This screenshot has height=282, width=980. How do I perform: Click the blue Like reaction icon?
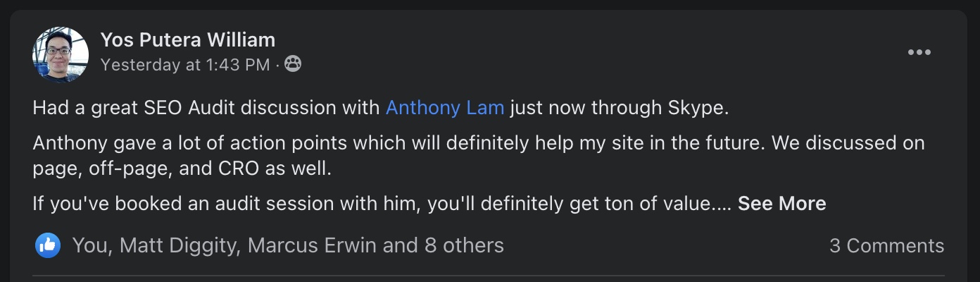point(48,245)
